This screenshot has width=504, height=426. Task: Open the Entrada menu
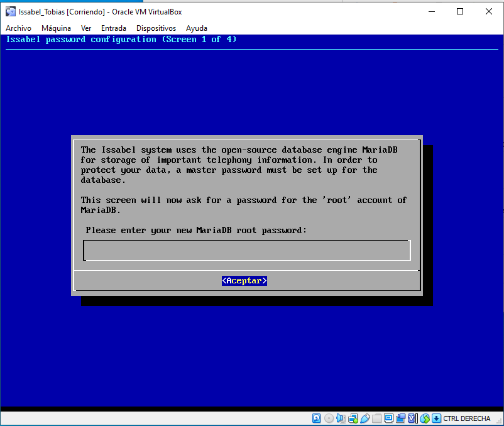[114, 28]
